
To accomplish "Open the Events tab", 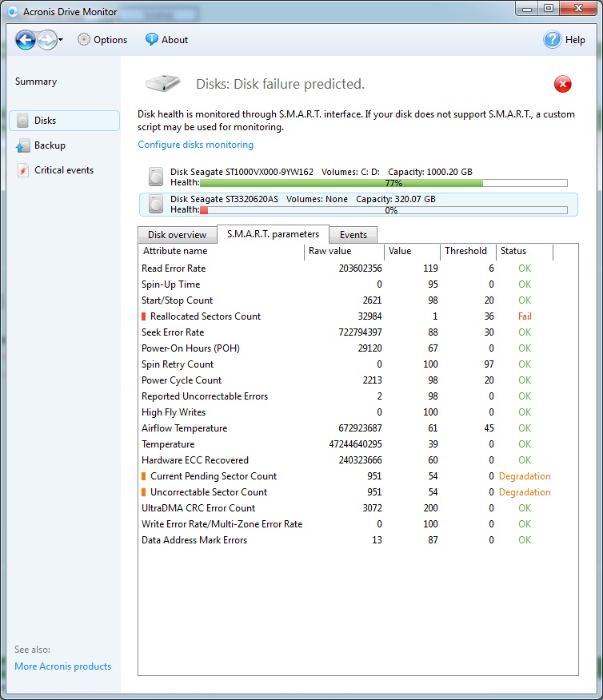I will tap(353, 235).
